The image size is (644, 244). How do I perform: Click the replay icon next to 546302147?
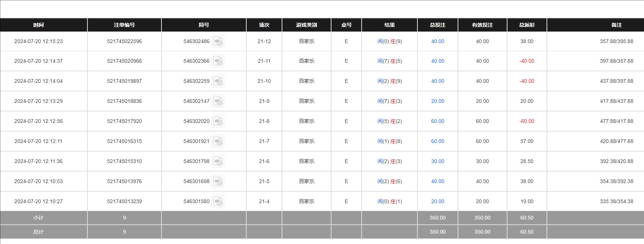(218, 101)
